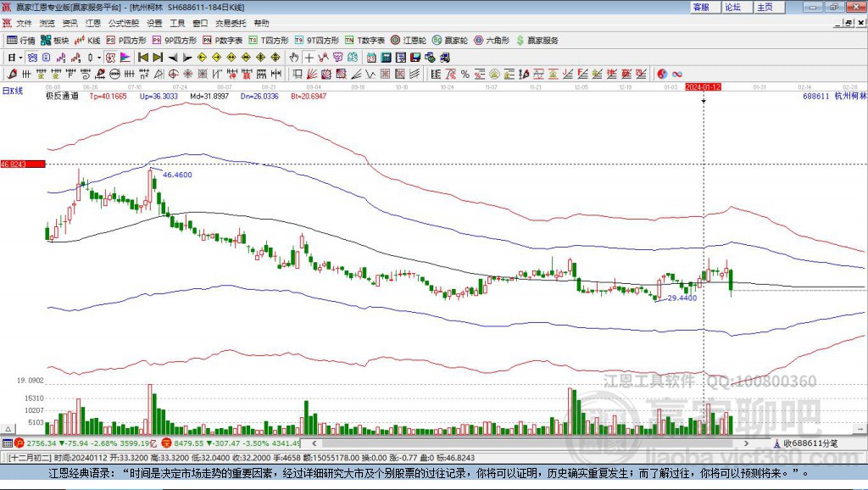The width and height of the screenshot is (868, 490).
Task: Step chart right with black right arrow
Action: (x=187, y=57)
